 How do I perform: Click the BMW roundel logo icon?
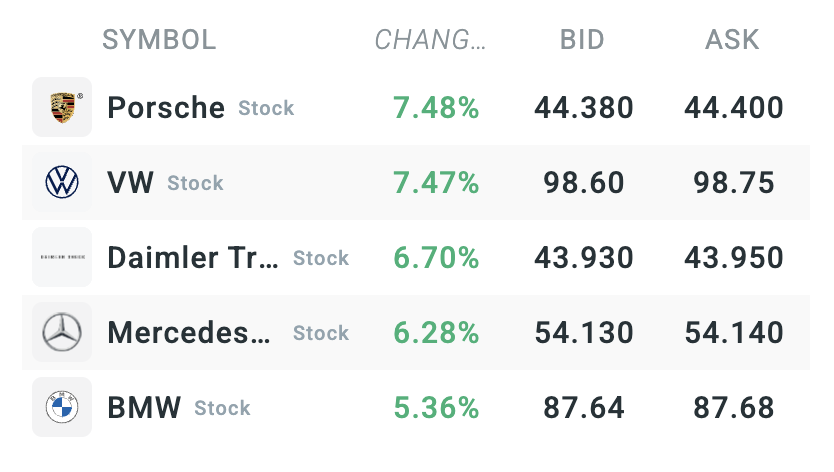coord(62,407)
